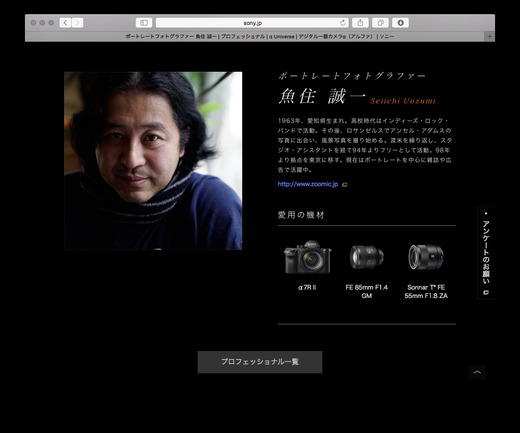
Task: Open the Share menu icon
Action: coord(360,23)
